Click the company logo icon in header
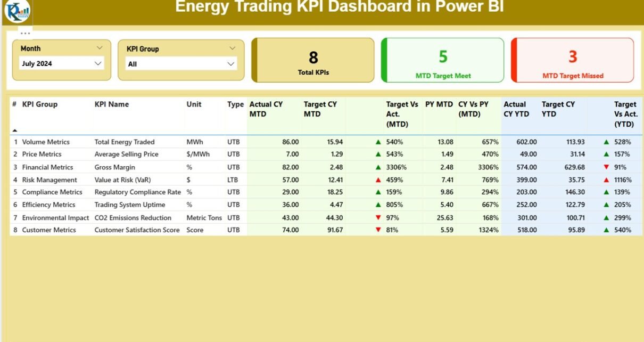Screen dimensions: 644x342 (x=18, y=11)
